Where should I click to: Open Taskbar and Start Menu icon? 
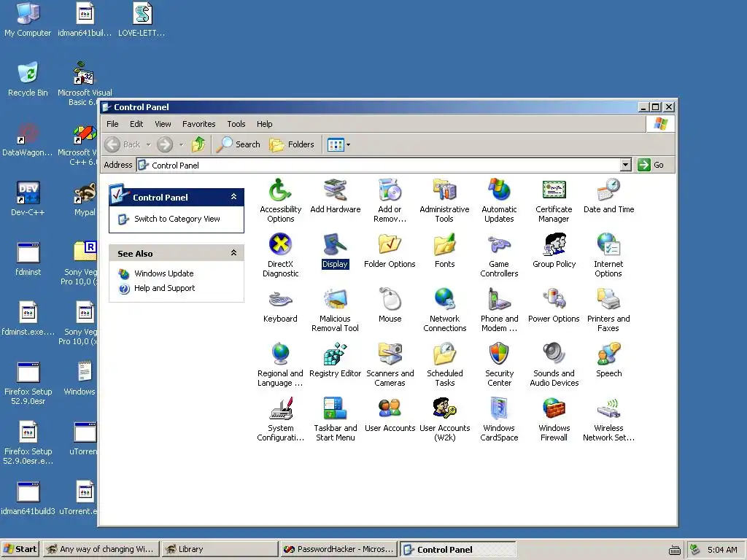tap(335, 408)
